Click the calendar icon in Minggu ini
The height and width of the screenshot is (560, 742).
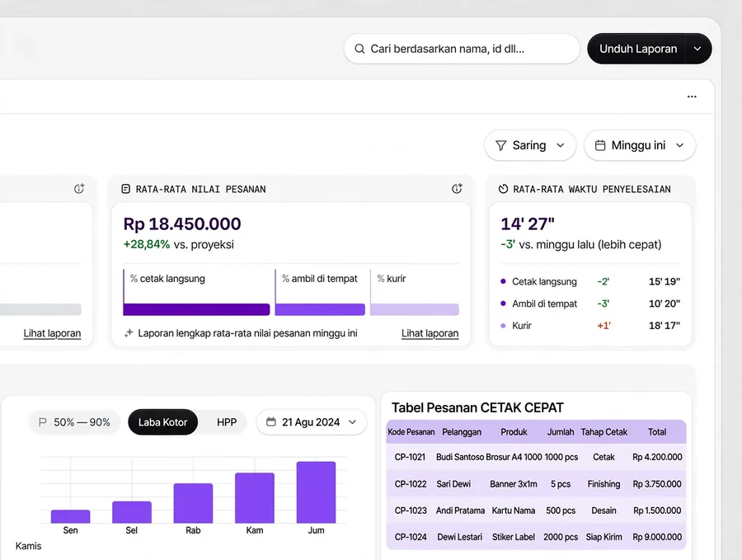600,145
